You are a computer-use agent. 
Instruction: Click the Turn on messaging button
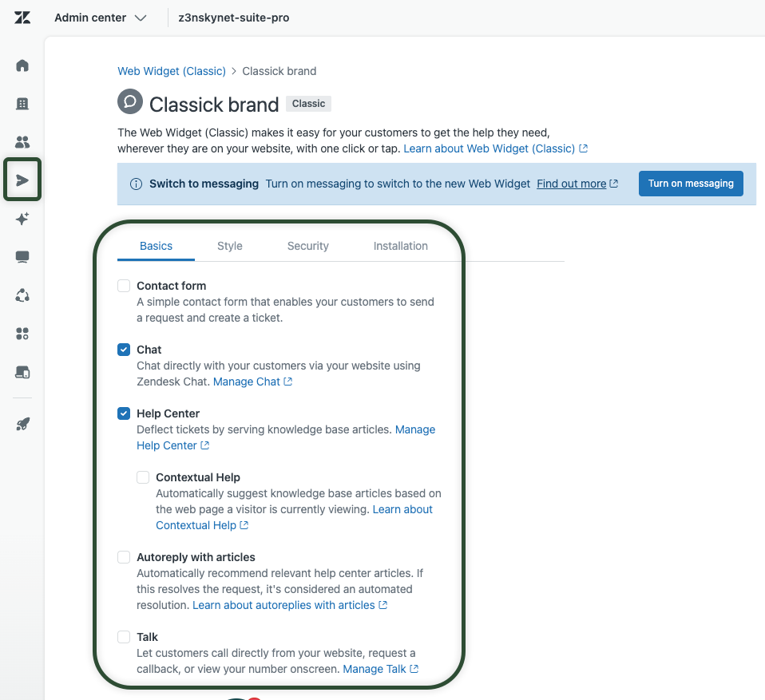691,184
